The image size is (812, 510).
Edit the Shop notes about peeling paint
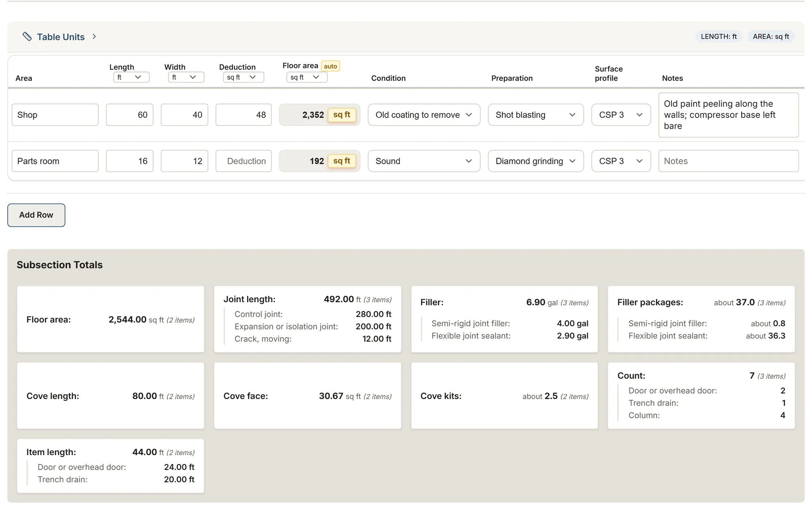click(x=728, y=115)
